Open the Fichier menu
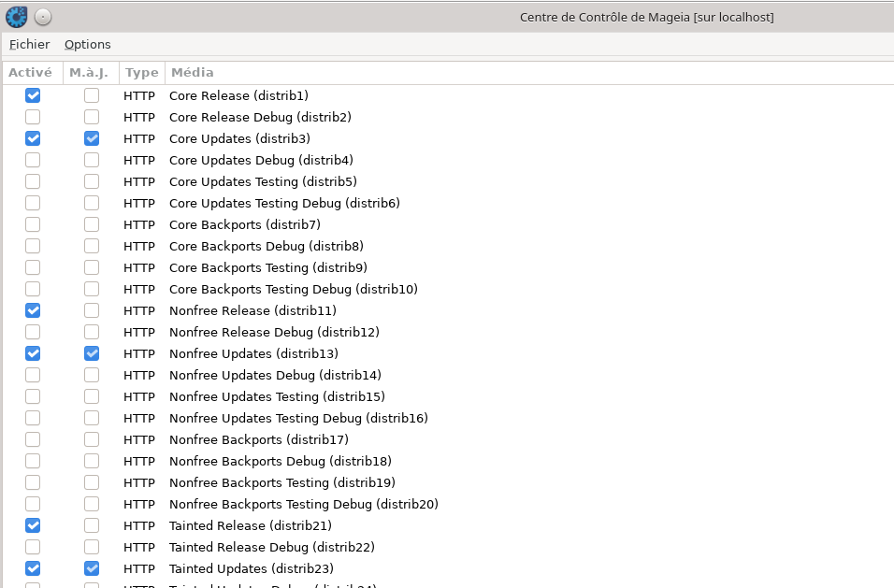The image size is (894, 588). click(x=29, y=45)
